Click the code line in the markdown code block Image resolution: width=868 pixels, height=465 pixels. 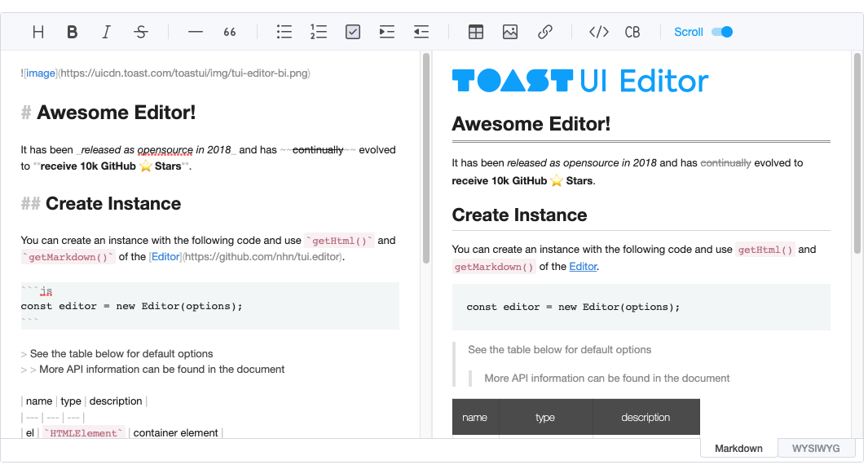click(x=132, y=306)
